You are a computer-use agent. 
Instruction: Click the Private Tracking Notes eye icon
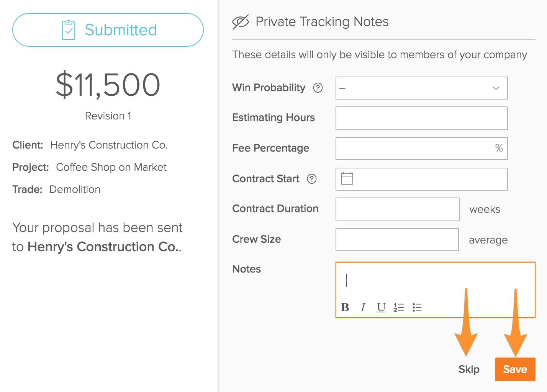tap(241, 22)
